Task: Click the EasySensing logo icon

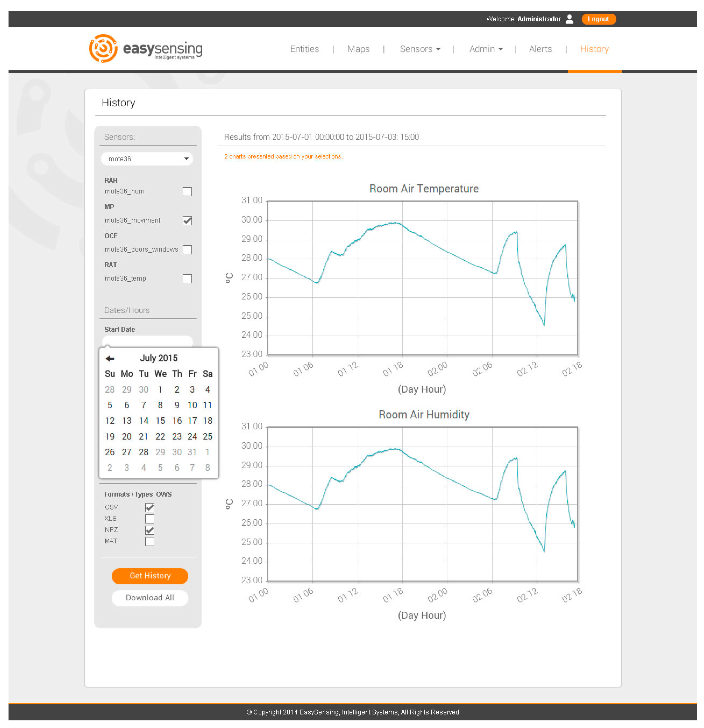Action: [103, 49]
